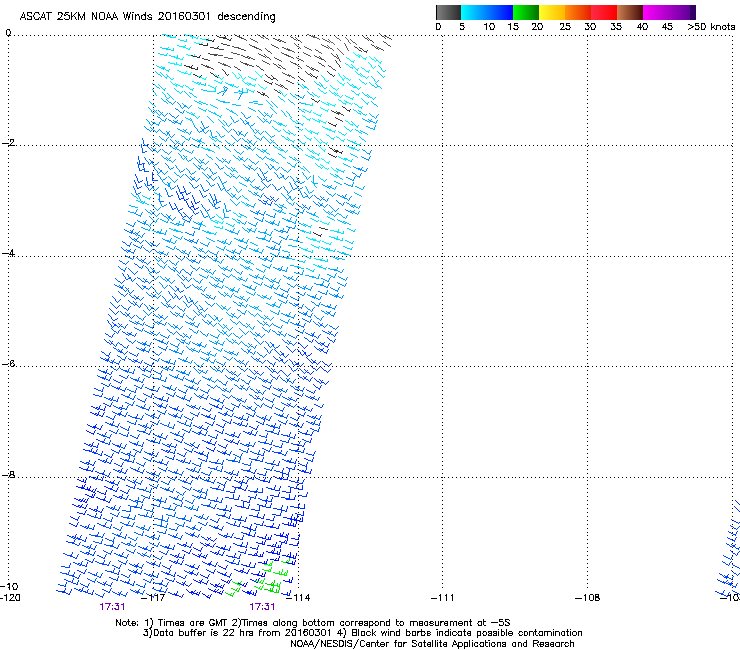Click the 'Data buffer is 22 hrs' note line
This screenshot has width=740, height=650.
coord(362,633)
